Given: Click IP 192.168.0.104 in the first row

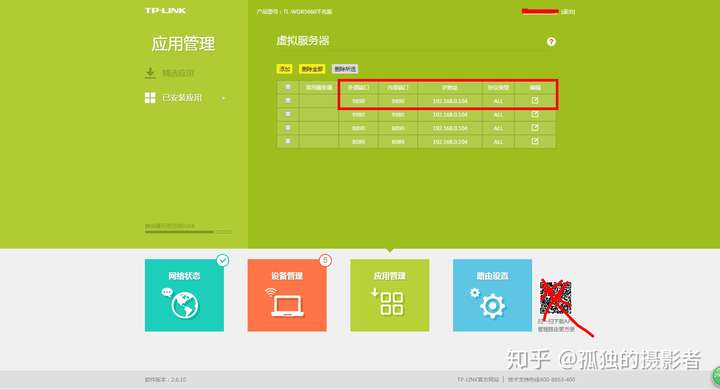Looking at the screenshot, I should coord(450,101).
